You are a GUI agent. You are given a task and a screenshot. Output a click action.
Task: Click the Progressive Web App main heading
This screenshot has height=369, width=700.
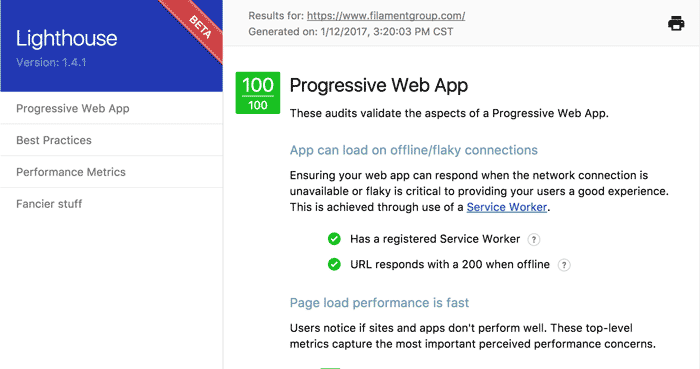(x=379, y=85)
